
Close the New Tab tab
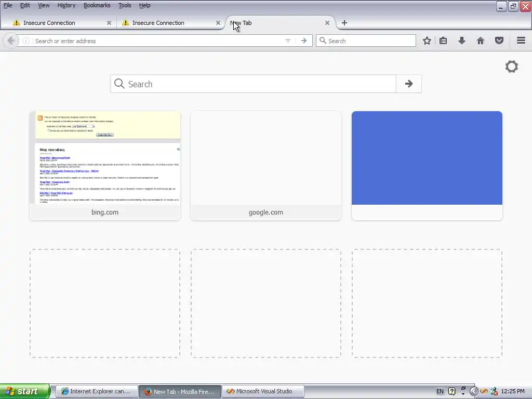coord(327,23)
